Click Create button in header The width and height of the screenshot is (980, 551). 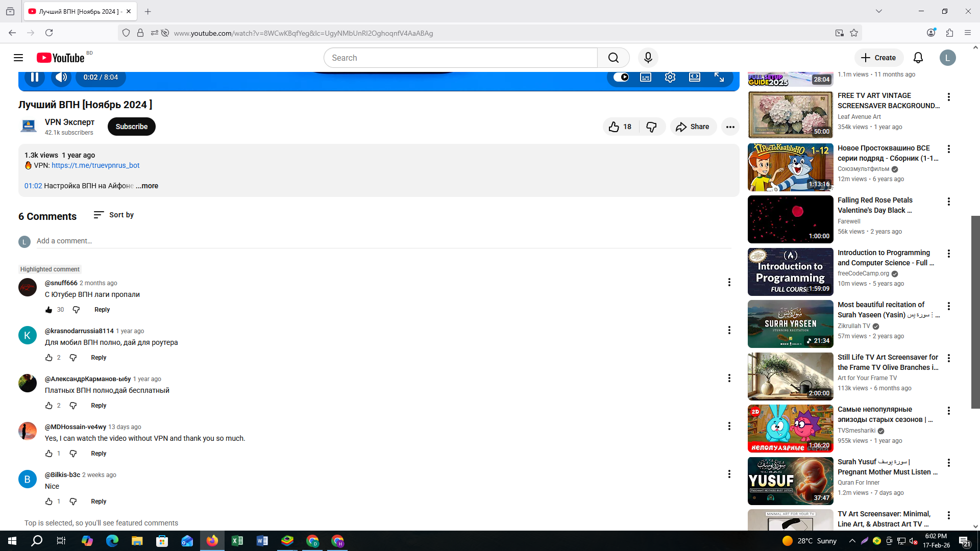click(878, 58)
